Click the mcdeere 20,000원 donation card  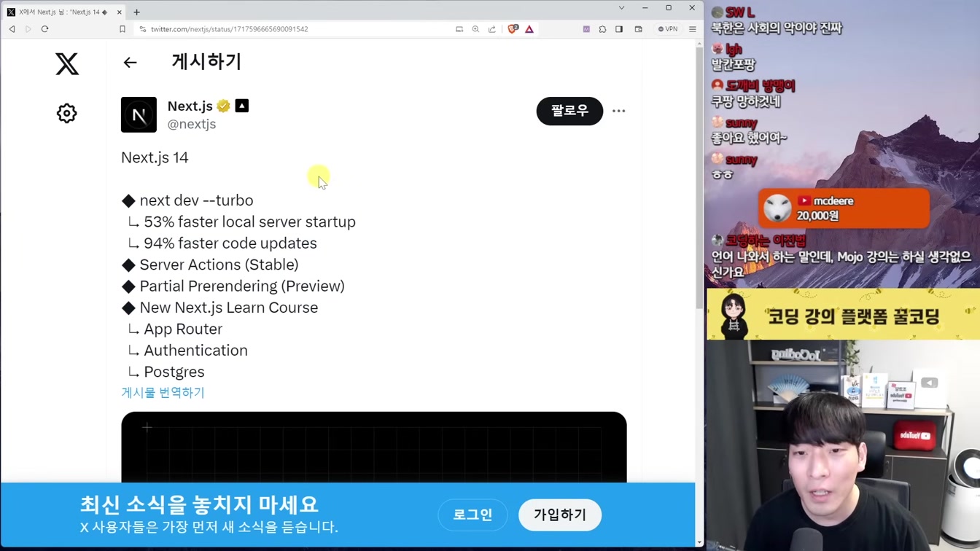point(844,208)
